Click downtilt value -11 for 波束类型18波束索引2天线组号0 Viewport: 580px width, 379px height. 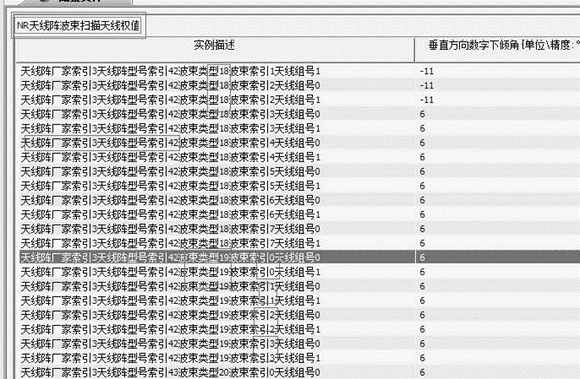(x=426, y=85)
